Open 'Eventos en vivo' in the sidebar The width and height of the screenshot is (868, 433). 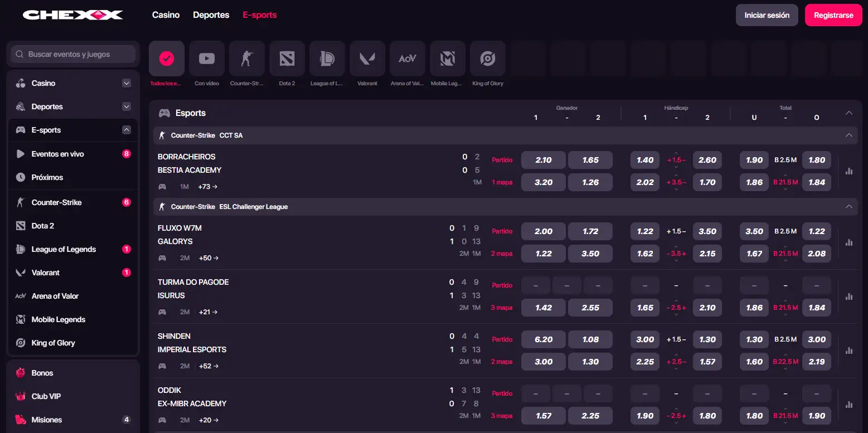pyautogui.click(x=73, y=154)
